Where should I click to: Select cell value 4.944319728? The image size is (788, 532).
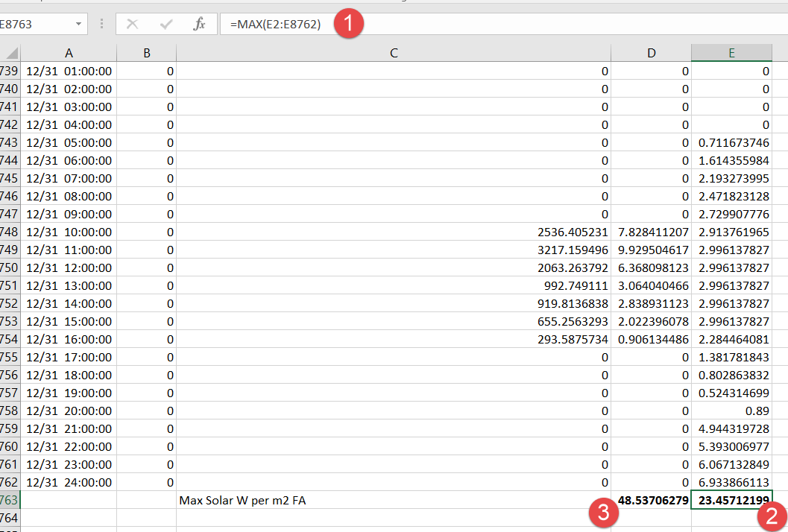[734, 429]
